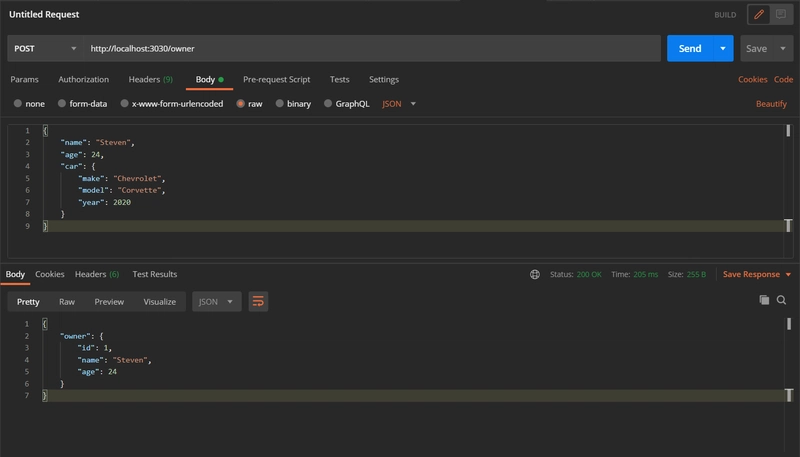The width and height of the screenshot is (800, 457).
Task: Switch to the Authorization tab
Action: [84, 80]
